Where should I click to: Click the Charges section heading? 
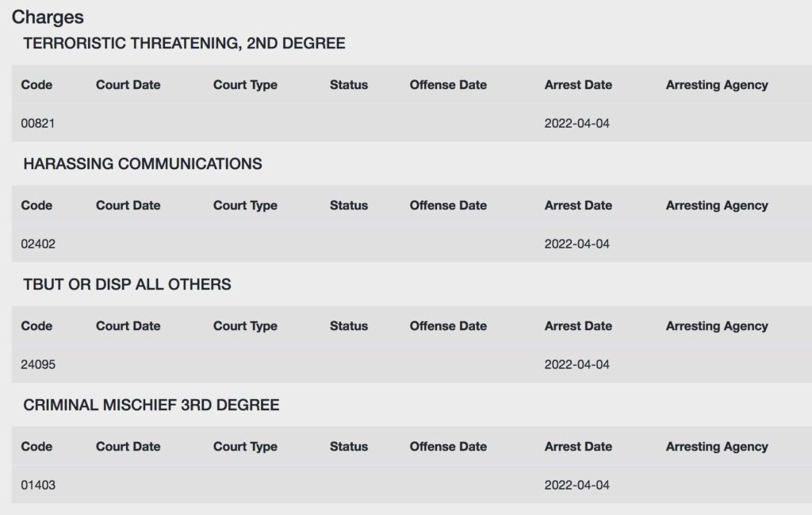[48, 17]
